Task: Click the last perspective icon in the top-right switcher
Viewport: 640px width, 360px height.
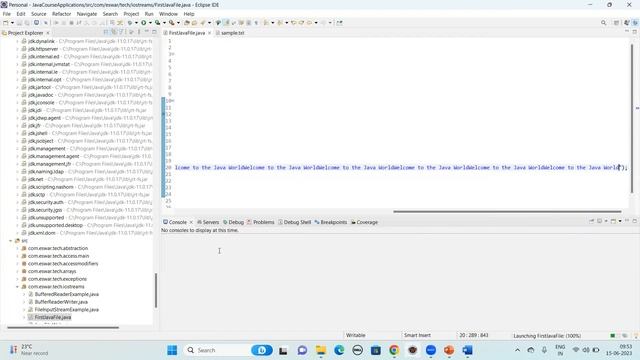Action: click(635, 23)
